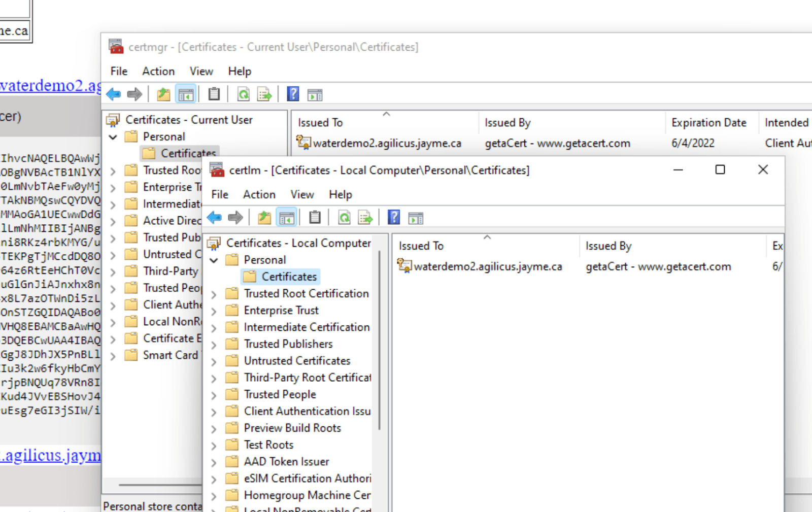812x512 pixels.
Task: Toggle the console tree in the certlm toolbar
Action: coord(286,218)
